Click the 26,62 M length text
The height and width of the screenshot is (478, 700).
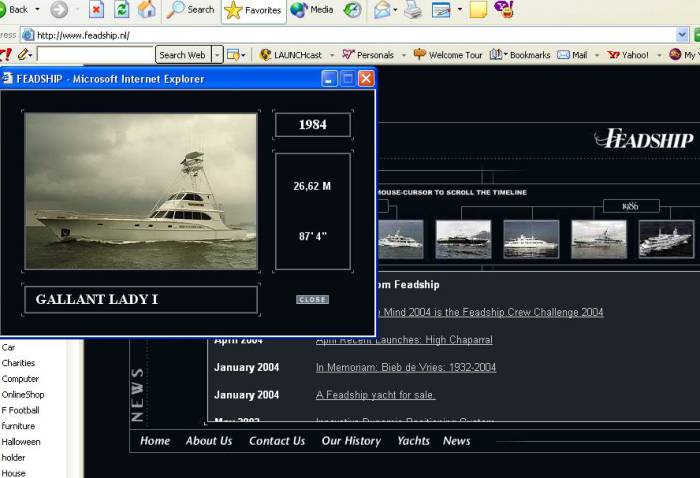click(312, 186)
